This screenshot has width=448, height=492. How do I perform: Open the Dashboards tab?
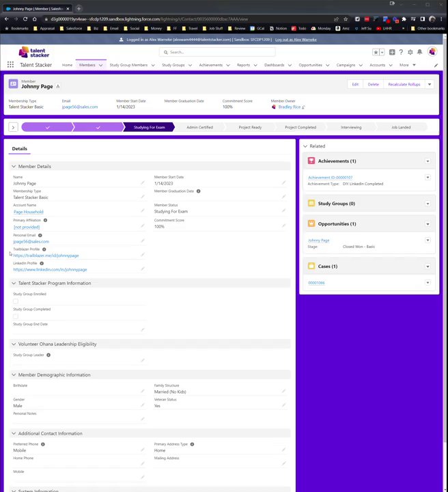[275, 65]
